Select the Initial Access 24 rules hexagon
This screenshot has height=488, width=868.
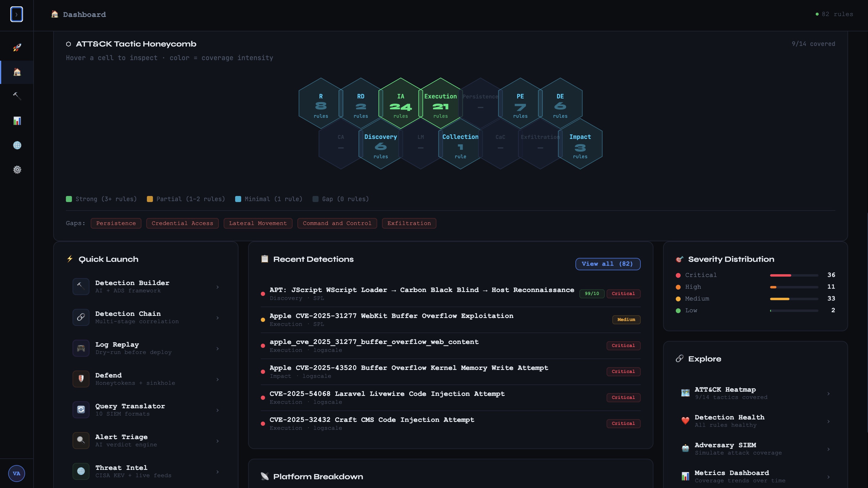point(400,104)
